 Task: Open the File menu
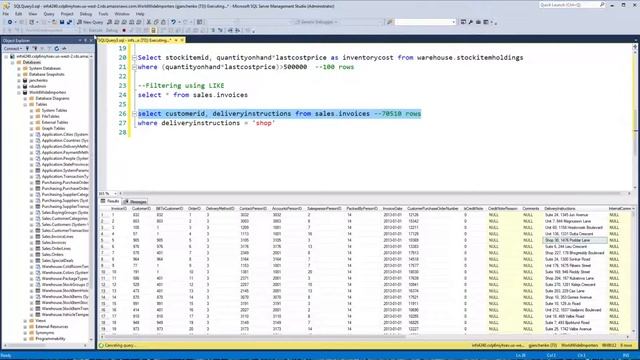6,14
